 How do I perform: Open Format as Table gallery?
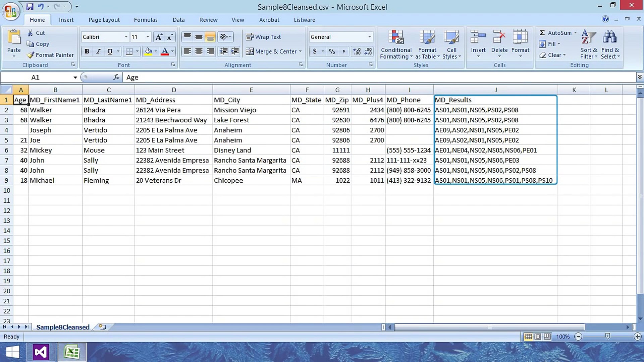(x=427, y=44)
